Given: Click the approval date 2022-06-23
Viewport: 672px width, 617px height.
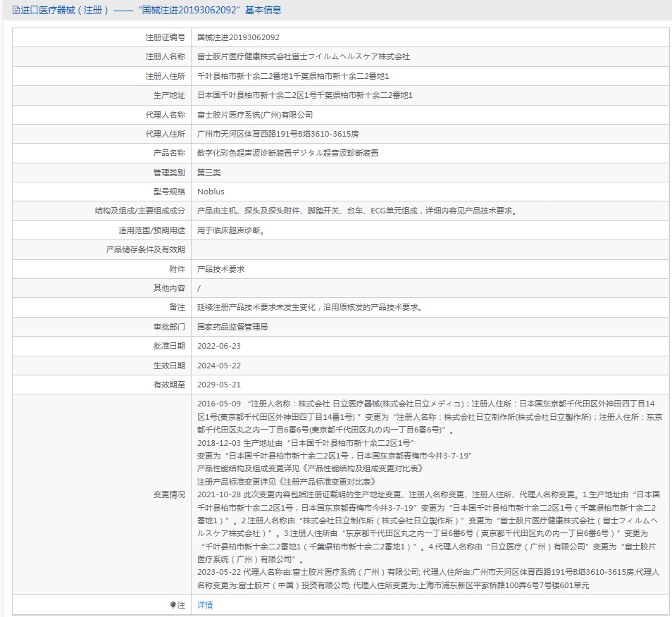Looking at the screenshot, I should (x=219, y=346).
